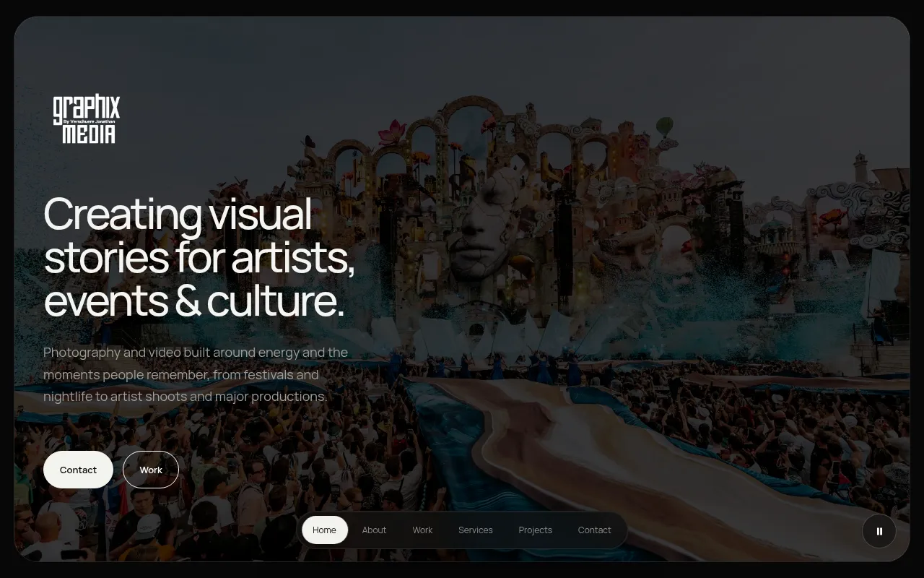
Task: Click the outlined Work hero button
Action: tap(151, 470)
